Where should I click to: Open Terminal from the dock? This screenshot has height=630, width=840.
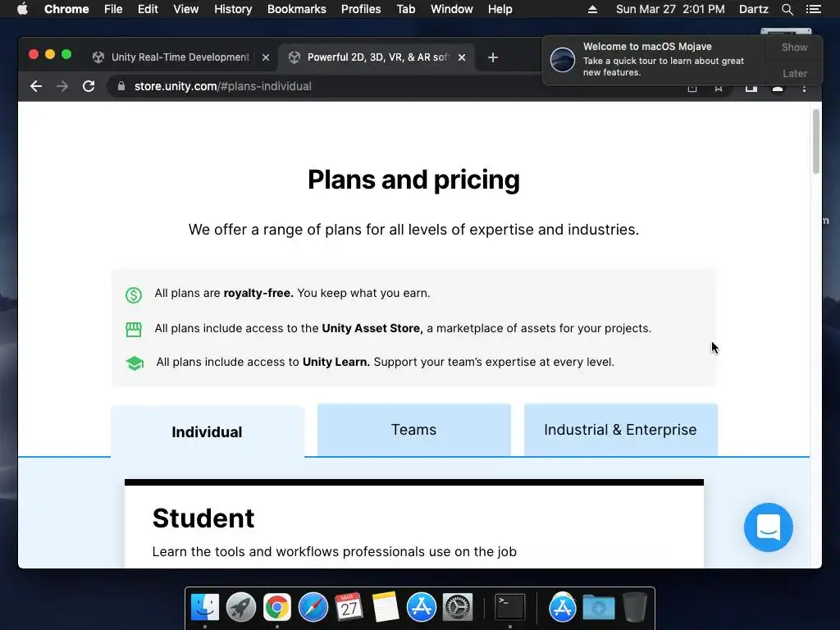[x=509, y=608]
